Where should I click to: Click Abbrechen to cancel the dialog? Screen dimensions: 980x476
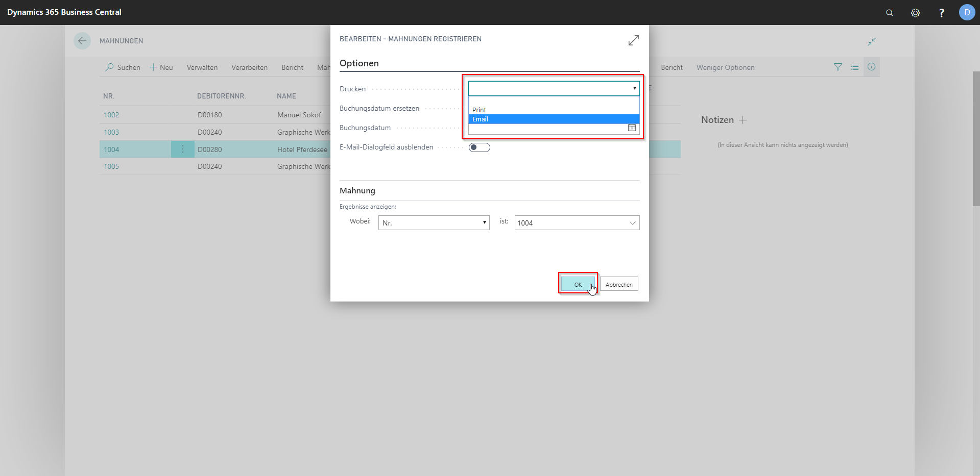pos(618,284)
